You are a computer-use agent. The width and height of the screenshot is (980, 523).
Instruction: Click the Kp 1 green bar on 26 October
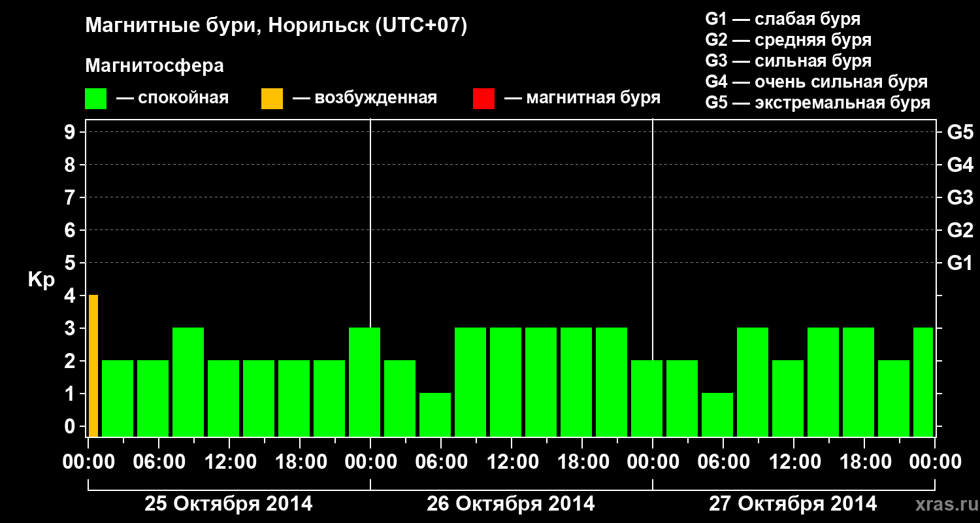pos(435,414)
